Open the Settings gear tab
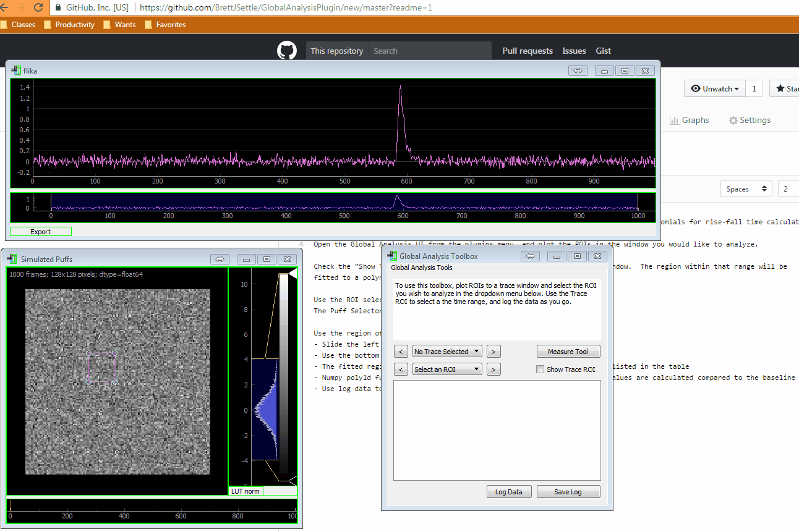Viewport: 799px width, 532px height. [x=750, y=120]
